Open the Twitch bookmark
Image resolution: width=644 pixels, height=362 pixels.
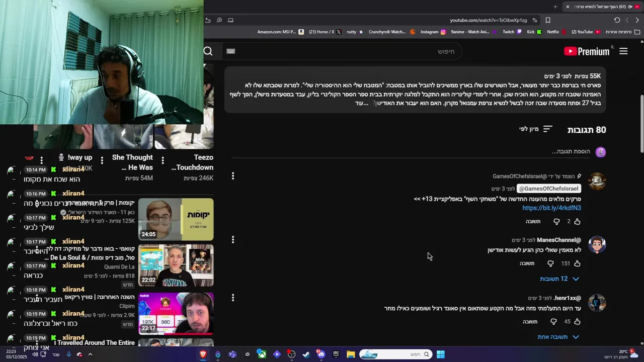(512, 32)
